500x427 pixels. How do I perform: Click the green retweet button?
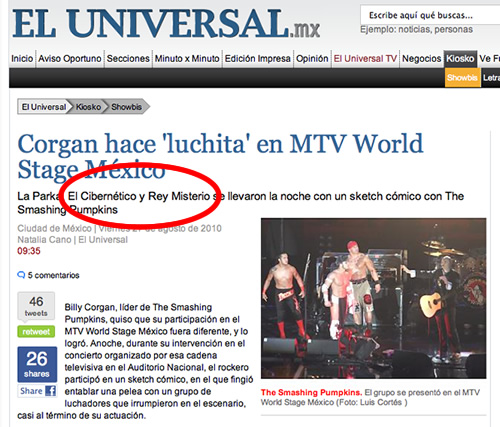[36, 332]
